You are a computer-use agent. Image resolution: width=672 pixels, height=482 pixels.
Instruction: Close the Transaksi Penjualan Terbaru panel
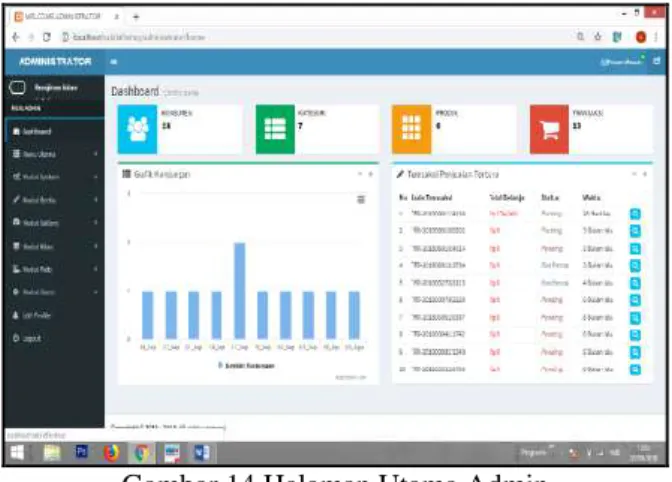click(x=645, y=174)
